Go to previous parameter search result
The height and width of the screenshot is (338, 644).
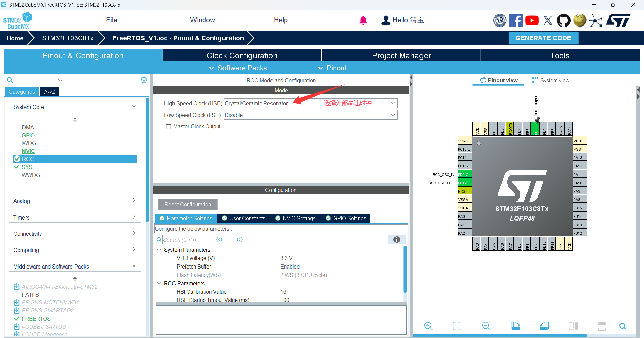click(219, 239)
